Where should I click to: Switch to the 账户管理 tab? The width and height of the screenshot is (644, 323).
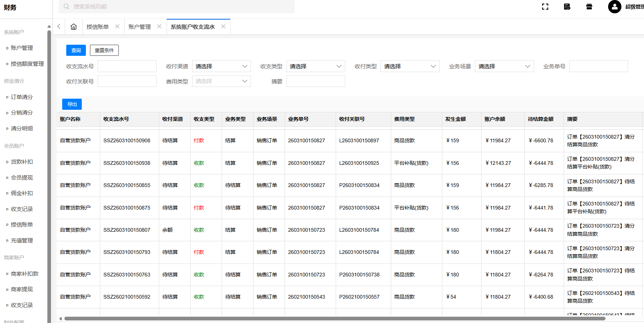pyautogui.click(x=140, y=27)
